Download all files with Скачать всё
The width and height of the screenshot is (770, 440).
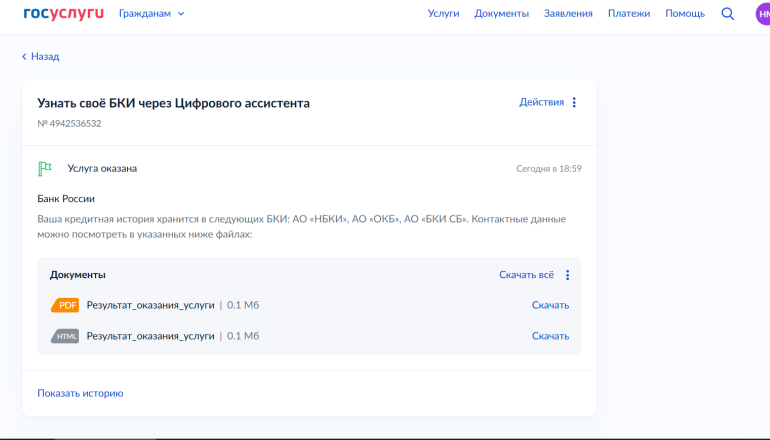(x=526, y=275)
